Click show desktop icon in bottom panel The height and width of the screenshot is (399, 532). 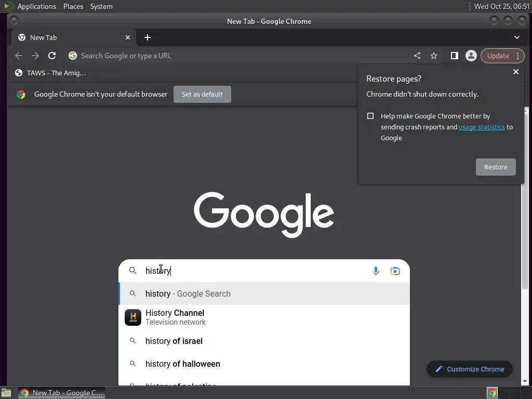tap(6, 393)
